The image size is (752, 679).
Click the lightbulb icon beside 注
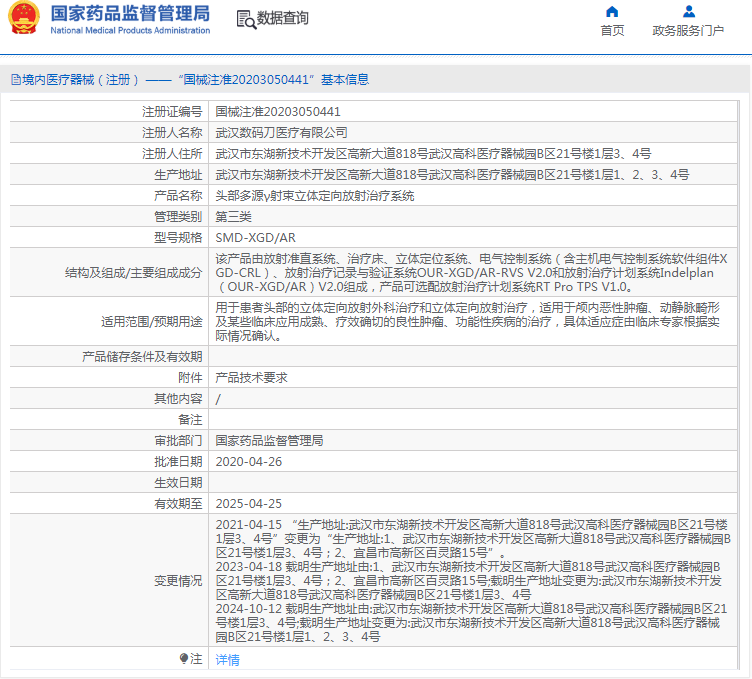coord(184,658)
